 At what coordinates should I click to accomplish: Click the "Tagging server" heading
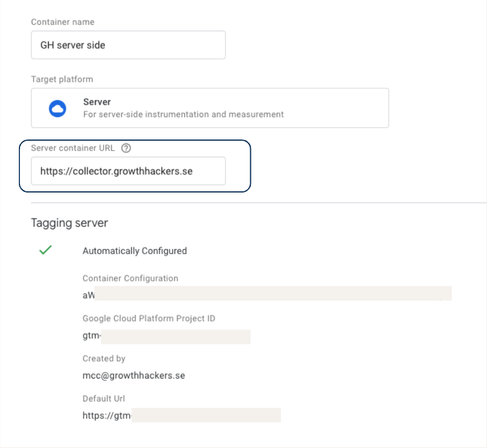69,223
